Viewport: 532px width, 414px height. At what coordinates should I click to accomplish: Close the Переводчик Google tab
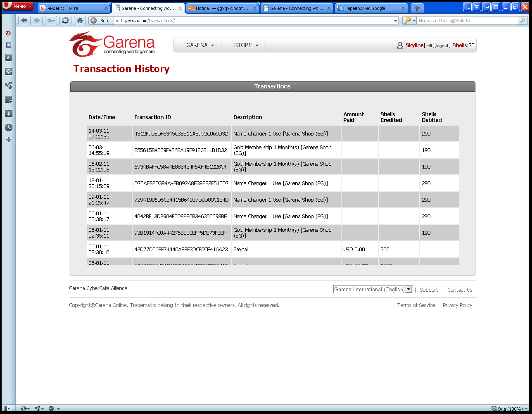coord(403,8)
